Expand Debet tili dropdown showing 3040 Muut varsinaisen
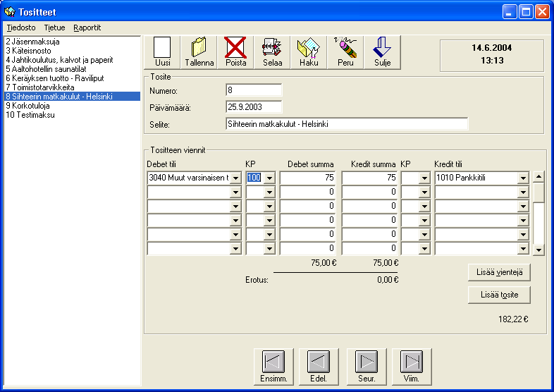This screenshot has height=392, width=554. tap(235, 178)
